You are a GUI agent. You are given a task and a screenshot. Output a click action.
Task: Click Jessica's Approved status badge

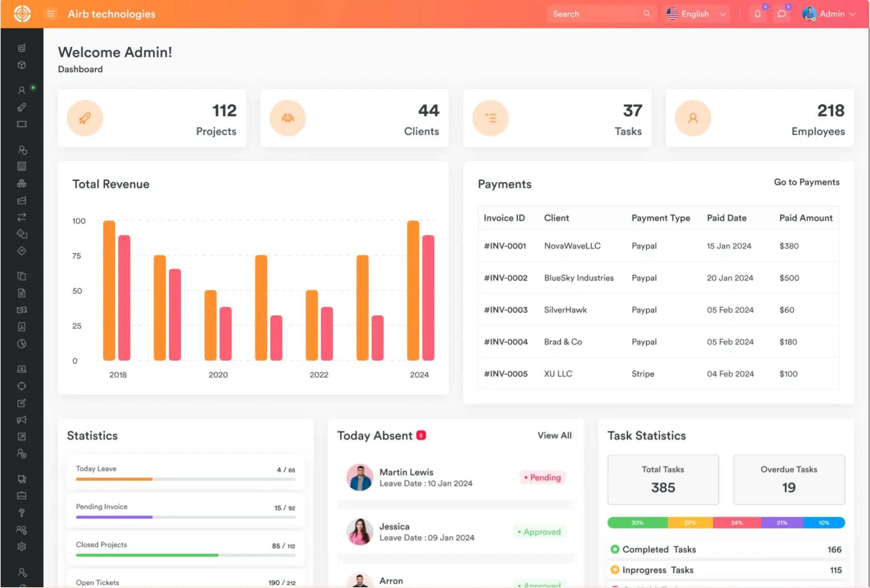pos(539,531)
